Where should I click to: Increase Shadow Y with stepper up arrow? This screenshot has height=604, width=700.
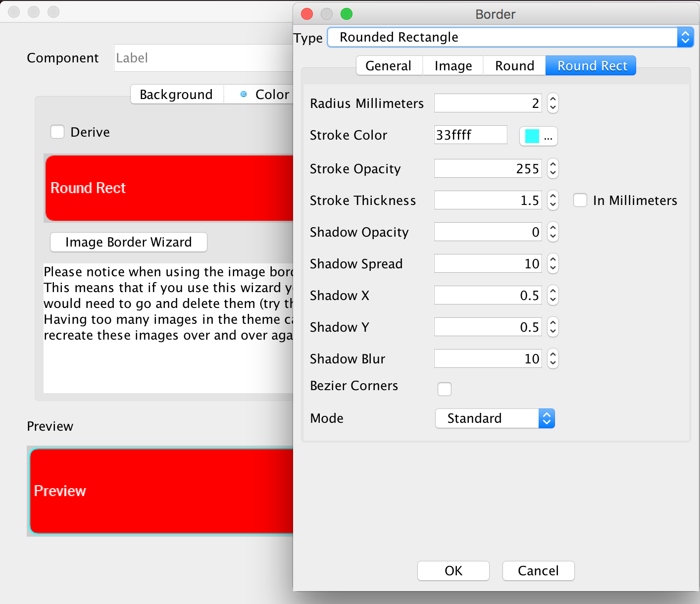tap(553, 323)
